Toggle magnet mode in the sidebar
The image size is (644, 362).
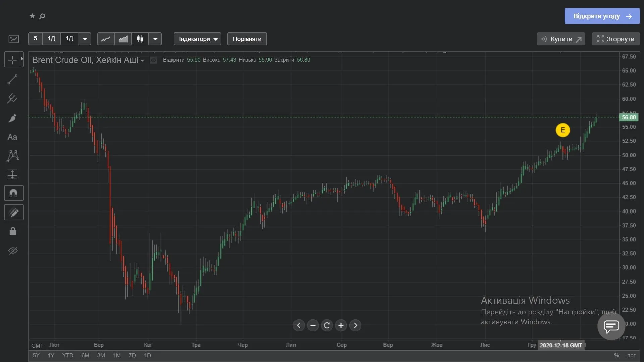tap(14, 193)
